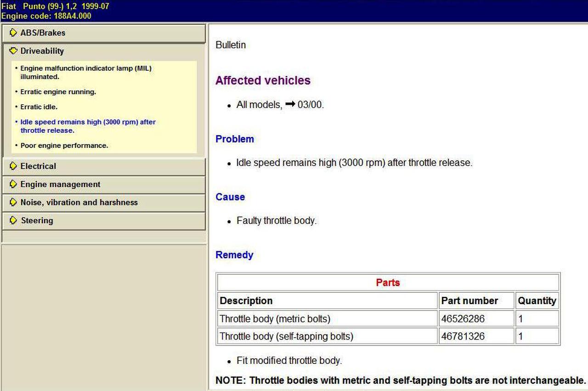Open Noise, vibration and harshness category

coord(104,202)
